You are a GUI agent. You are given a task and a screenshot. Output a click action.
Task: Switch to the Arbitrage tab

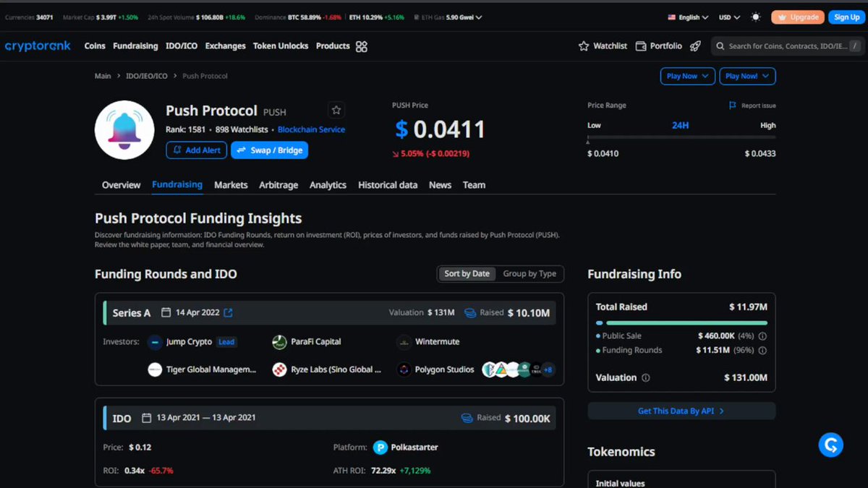click(278, 185)
